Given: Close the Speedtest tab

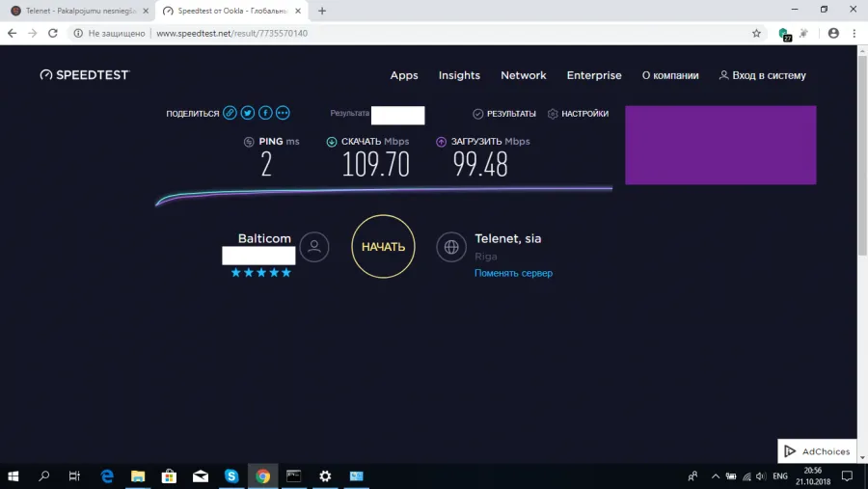Looking at the screenshot, I should pos(298,11).
